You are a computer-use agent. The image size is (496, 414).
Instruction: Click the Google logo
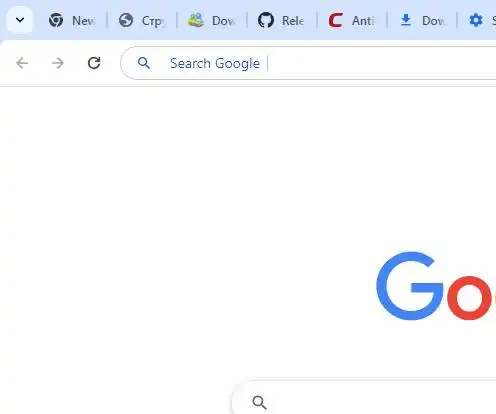[436, 286]
